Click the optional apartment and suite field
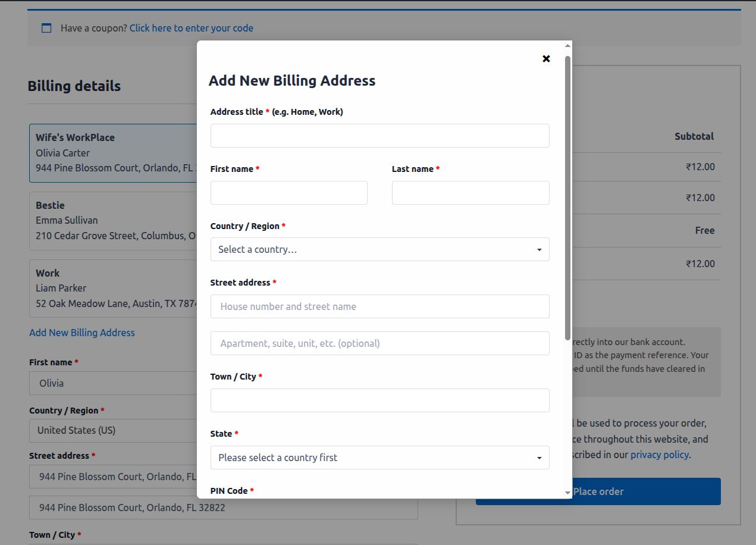The height and width of the screenshot is (545, 756). (379, 343)
